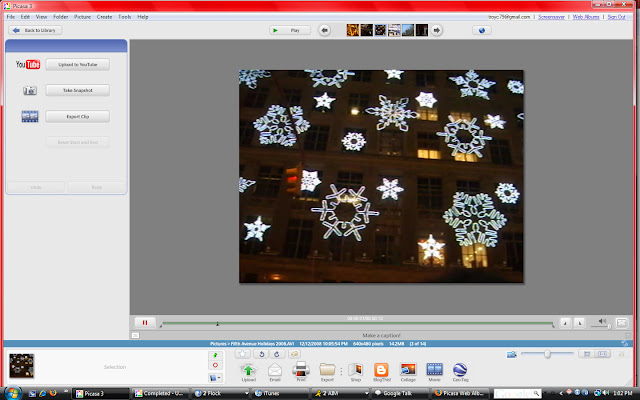The width and height of the screenshot is (640, 400).
Task: Open the Tools menu
Action: [124, 17]
